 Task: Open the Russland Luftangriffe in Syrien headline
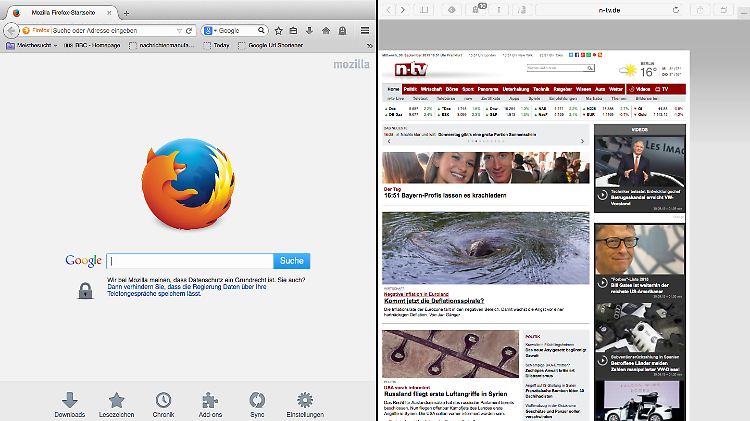(x=445, y=394)
